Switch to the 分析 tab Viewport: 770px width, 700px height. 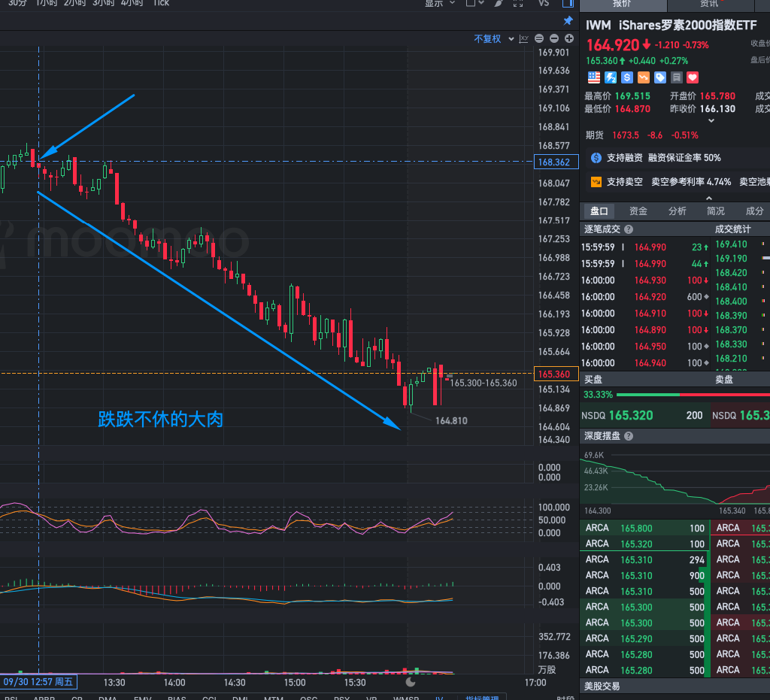678,211
